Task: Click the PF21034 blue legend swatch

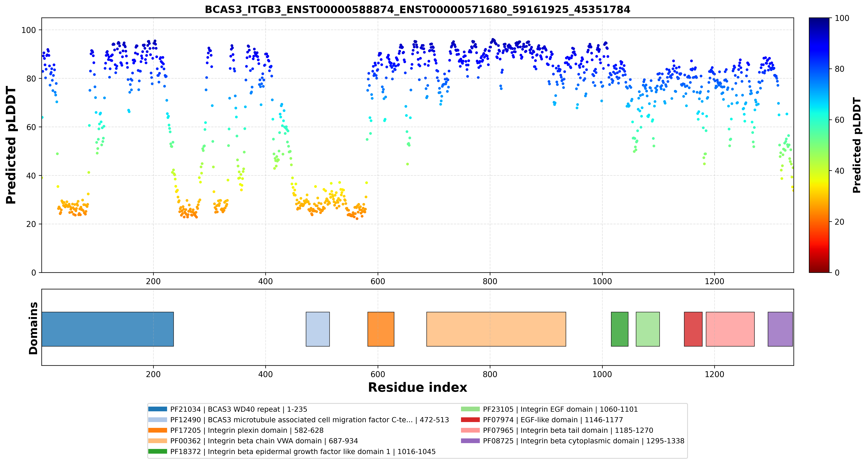Action: (158, 409)
